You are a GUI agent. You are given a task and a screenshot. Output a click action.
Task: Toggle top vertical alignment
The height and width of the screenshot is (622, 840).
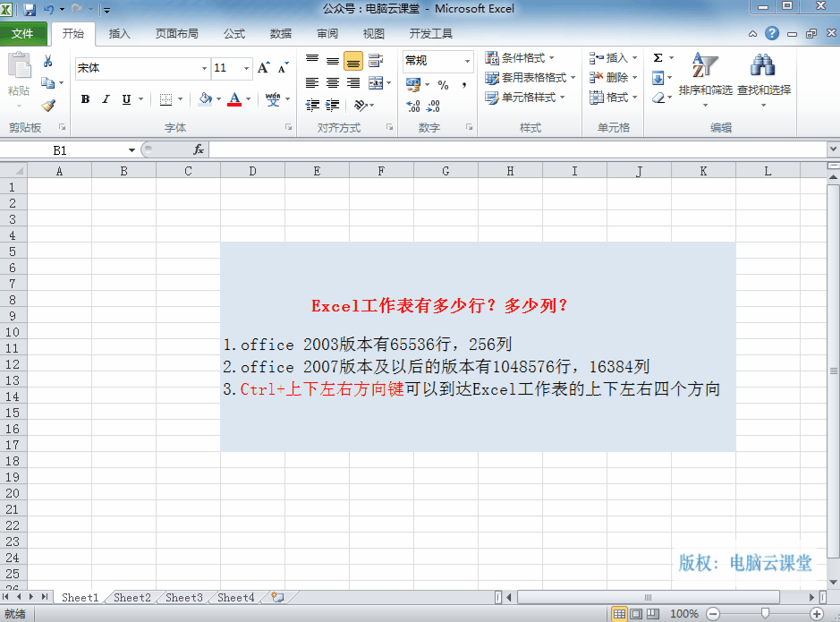[x=312, y=61]
